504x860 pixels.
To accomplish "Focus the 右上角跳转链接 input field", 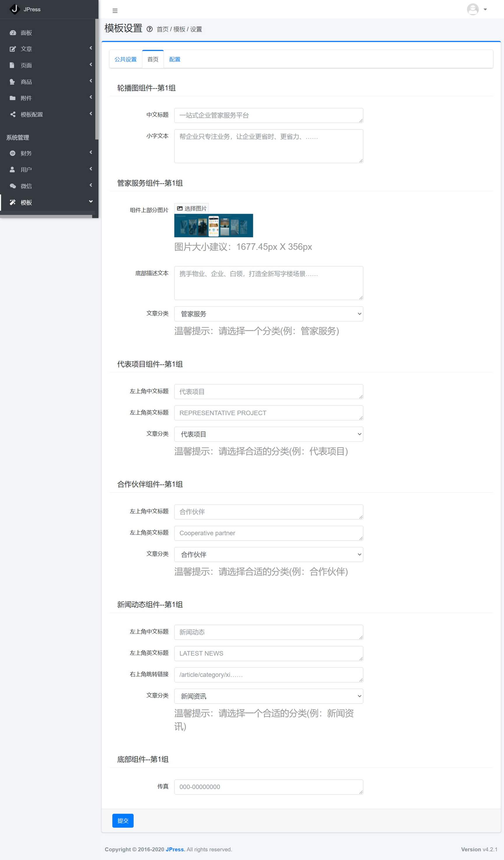I will [x=269, y=675].
